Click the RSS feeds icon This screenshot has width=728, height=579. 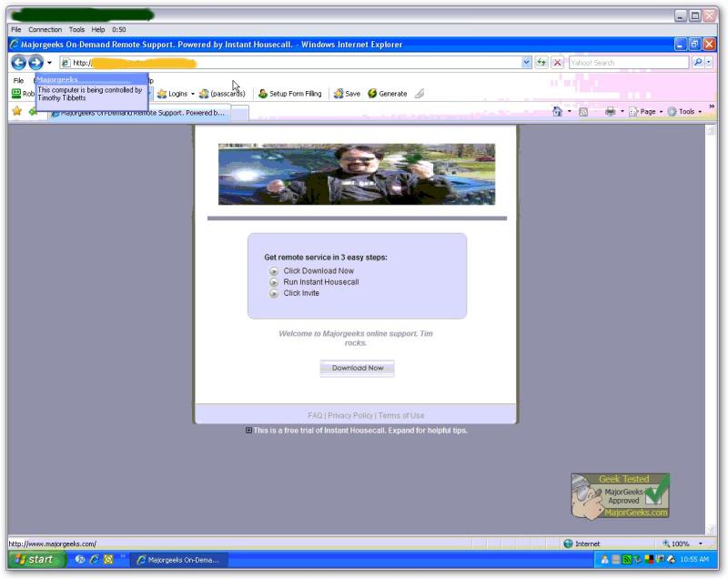[582, 111]
